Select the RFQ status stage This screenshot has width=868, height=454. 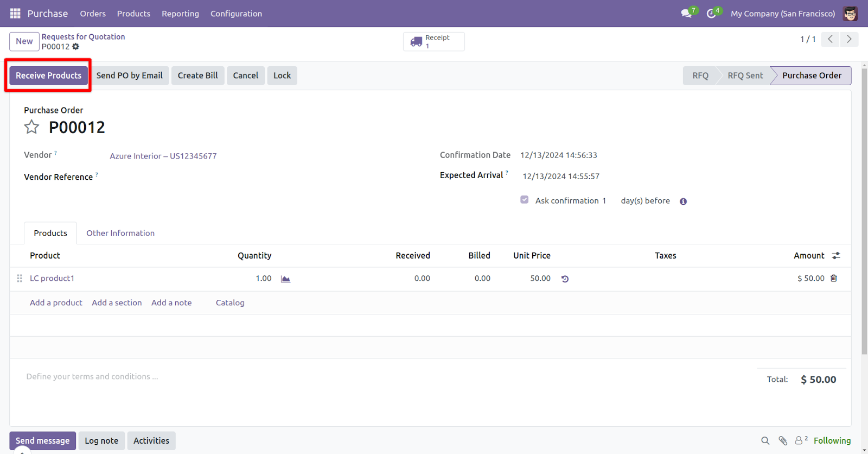click(x=700, y=75)
